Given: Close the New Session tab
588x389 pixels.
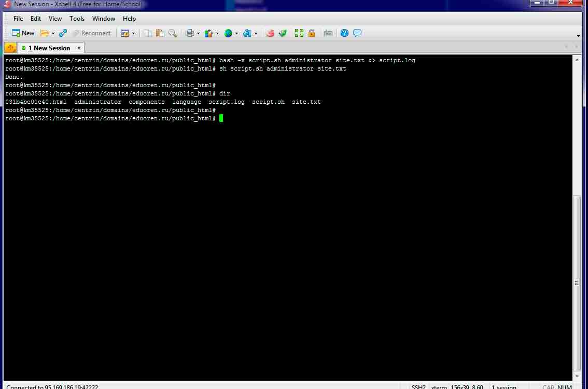Looking at the screenshot, I should [x=79, y=48].
